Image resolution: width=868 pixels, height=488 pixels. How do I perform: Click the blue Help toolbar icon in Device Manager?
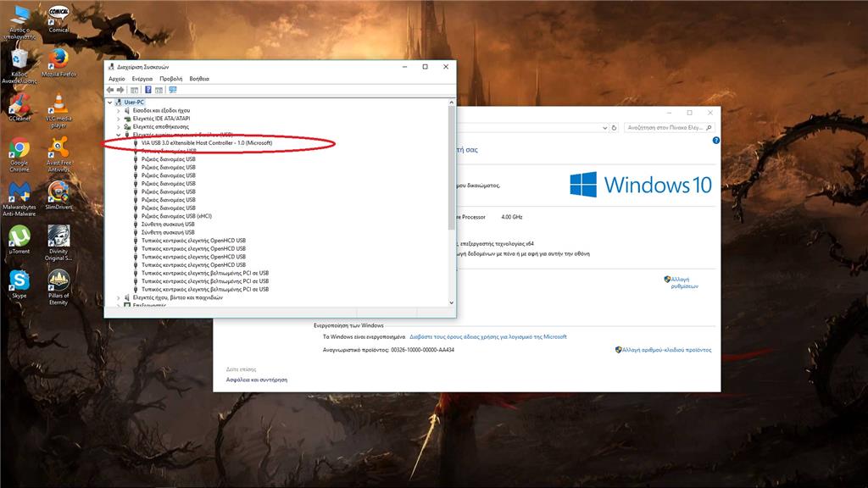click(x=147, y=90)
